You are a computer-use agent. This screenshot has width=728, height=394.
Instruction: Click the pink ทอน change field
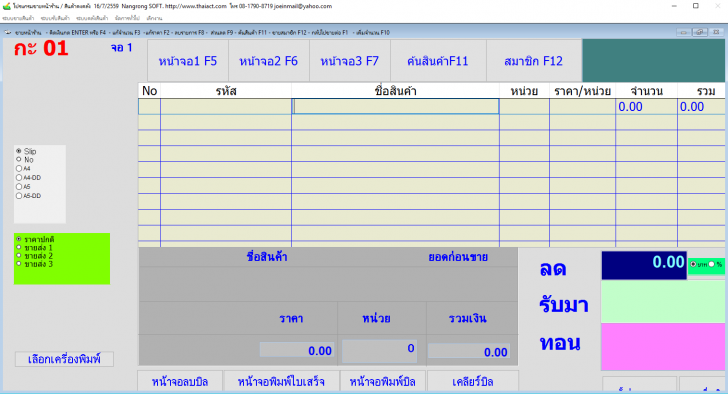pos(663,347)
